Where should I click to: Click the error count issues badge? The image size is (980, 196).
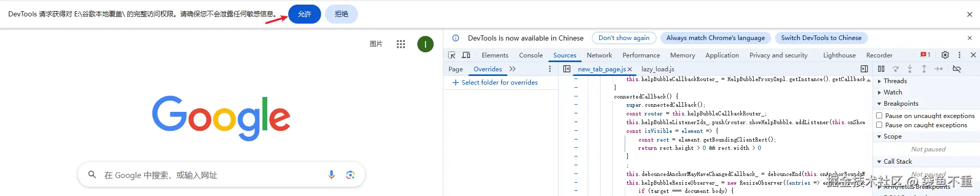coord(925,55)
